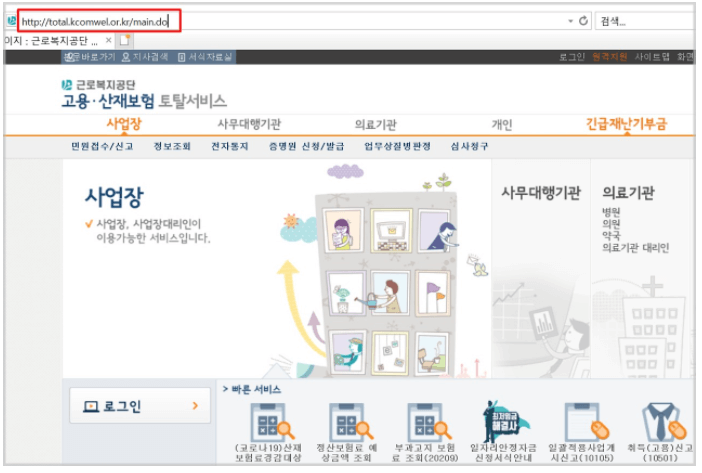Open the address bar dropdown arrow

tap(570, 21)
